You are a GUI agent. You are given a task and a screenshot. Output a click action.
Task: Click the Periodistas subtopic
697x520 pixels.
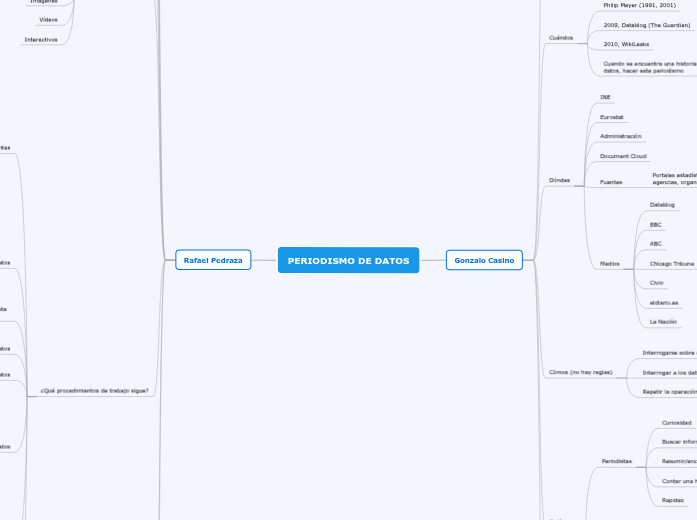616,461
